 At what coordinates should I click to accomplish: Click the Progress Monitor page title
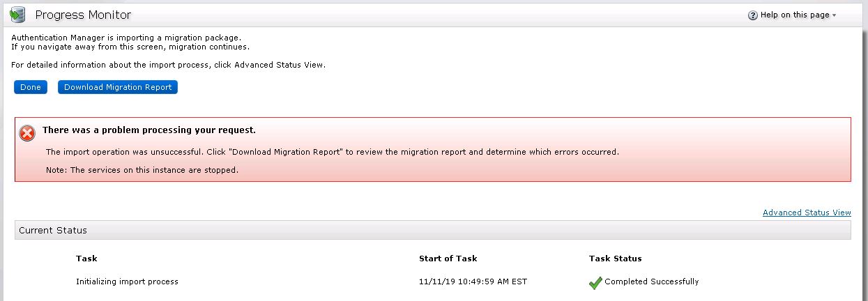[83, 15]
